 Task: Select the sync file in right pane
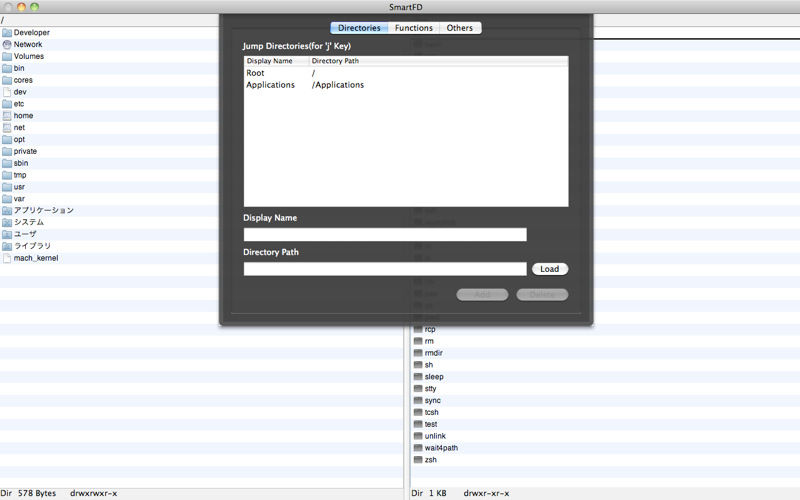pos(433,401)
